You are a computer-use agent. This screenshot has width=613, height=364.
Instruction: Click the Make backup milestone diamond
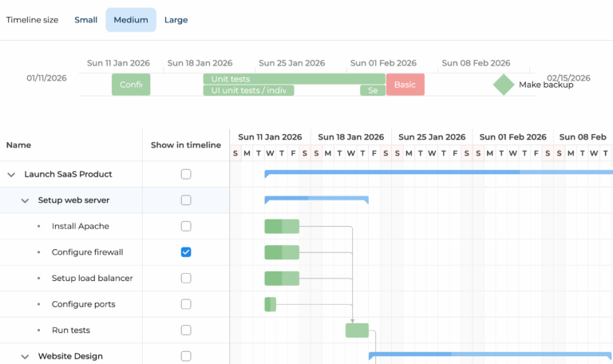503,85
